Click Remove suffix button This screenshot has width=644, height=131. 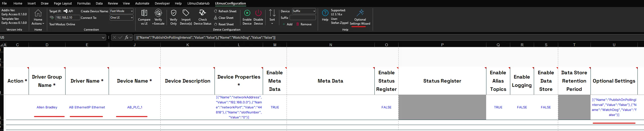(304, 24)
